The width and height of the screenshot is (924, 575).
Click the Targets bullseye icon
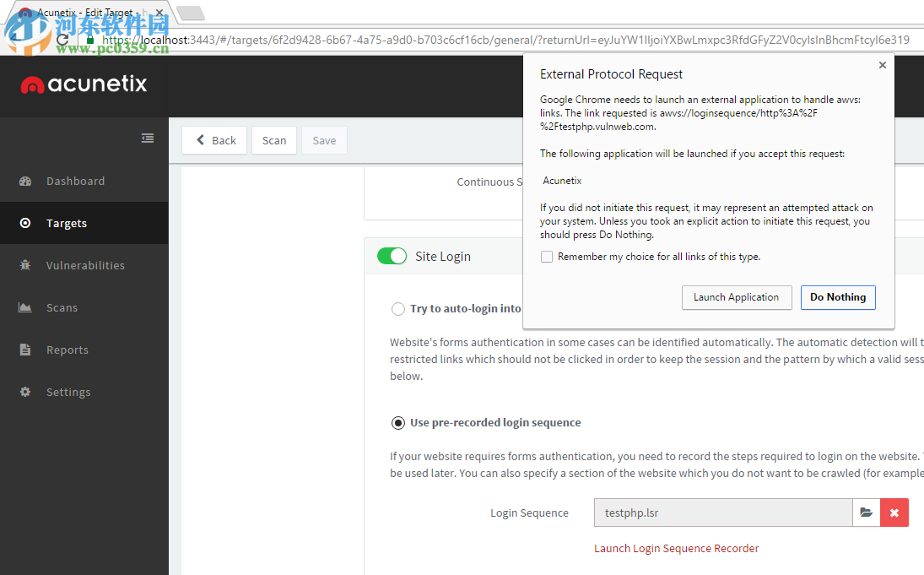24,223
